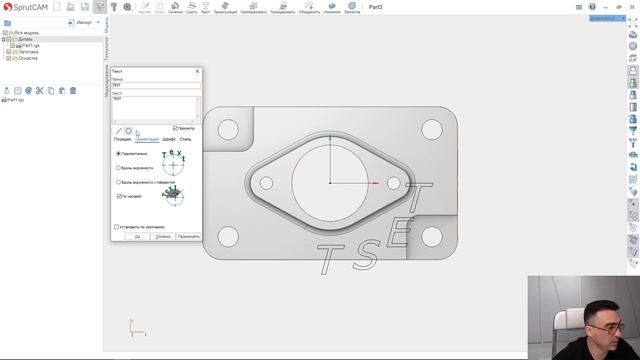Click the scissors Cut icon
This screenshot has width=640, height=360.
coord(40,91)
